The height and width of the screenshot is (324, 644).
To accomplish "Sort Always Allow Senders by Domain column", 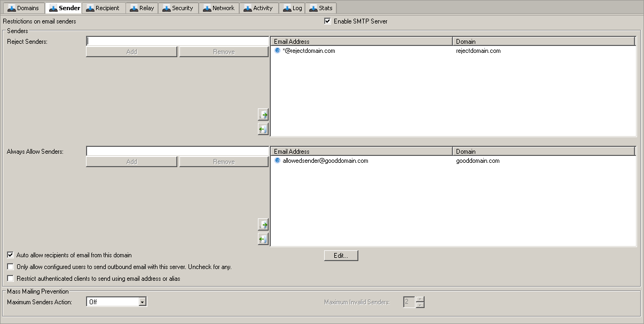I will tap(543, 151).
